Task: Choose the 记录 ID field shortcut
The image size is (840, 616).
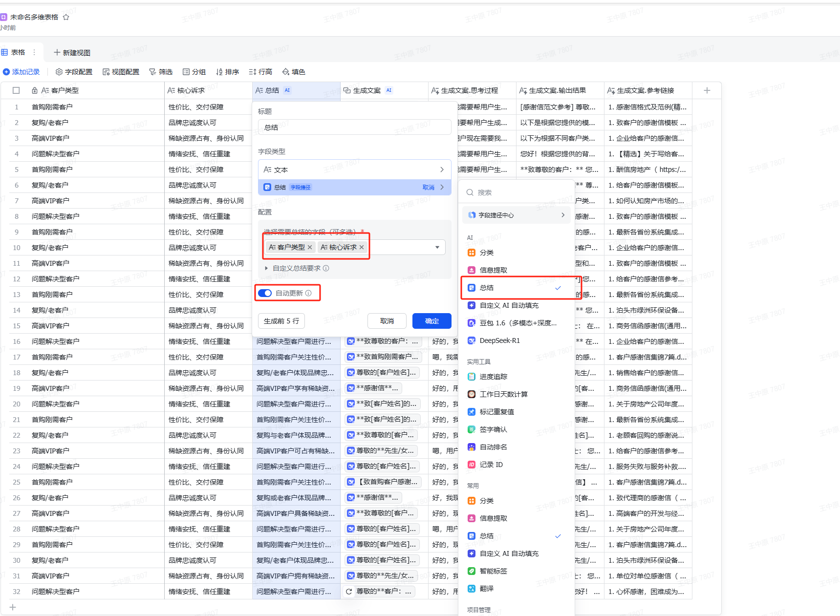Action: click(x=491, y=465)
